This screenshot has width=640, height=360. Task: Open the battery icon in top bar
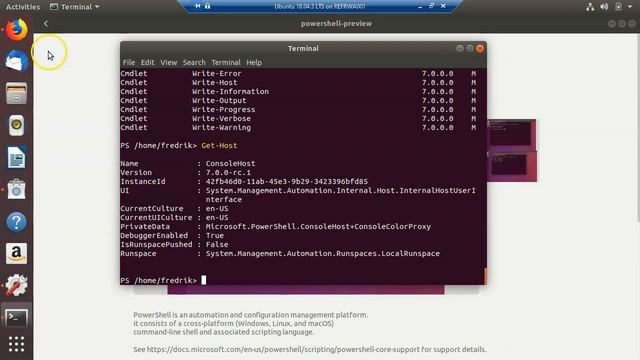point(618,7)
